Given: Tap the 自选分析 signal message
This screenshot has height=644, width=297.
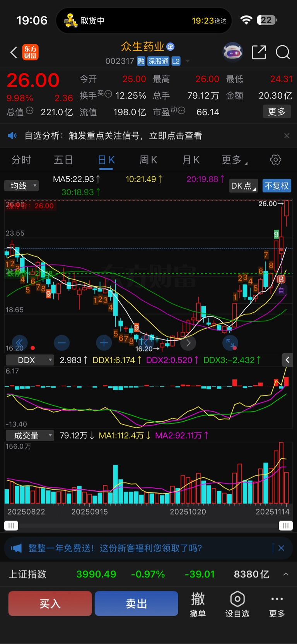Looking at the screenshot, I should (113, 135).
